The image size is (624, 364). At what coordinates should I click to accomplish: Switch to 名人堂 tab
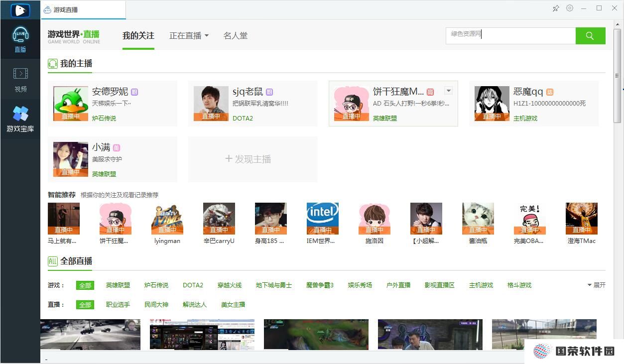(x=236, y=36)
